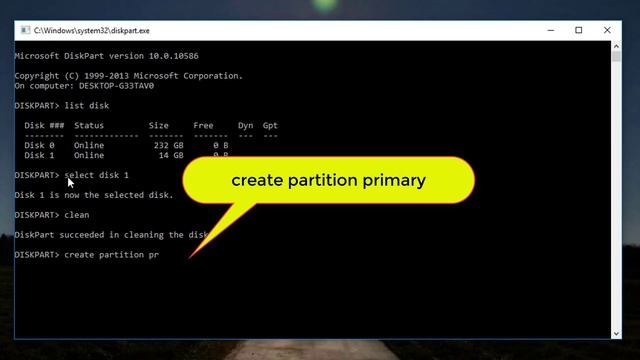Click the Disk 1 row label
This screenshot has height=360, width=640.
coord(39,155)
